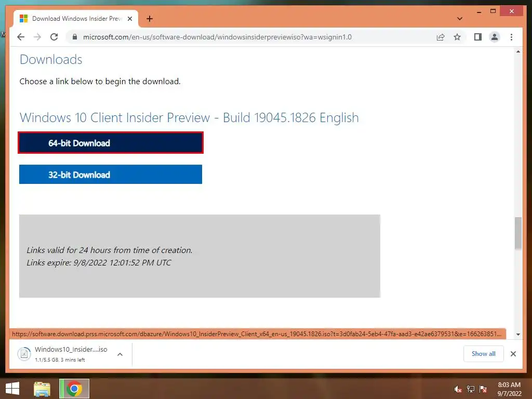Screen dimensions: 532x399
Task: Maximize the Chrome window
Action: [493, 11]
